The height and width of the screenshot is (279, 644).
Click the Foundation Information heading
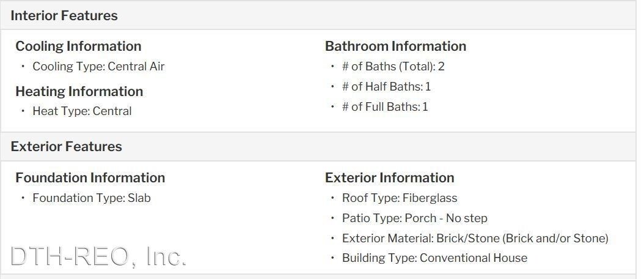click(90, 178)
